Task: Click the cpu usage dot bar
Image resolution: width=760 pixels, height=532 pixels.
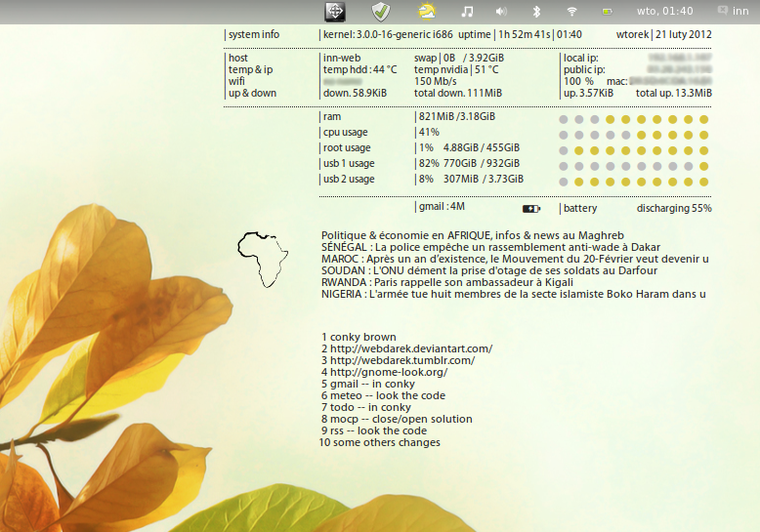Action: [x=633, y=135]
